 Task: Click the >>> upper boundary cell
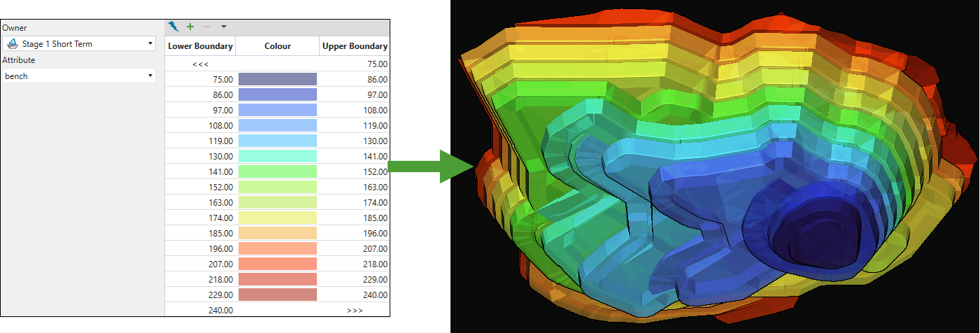point(355,310)
